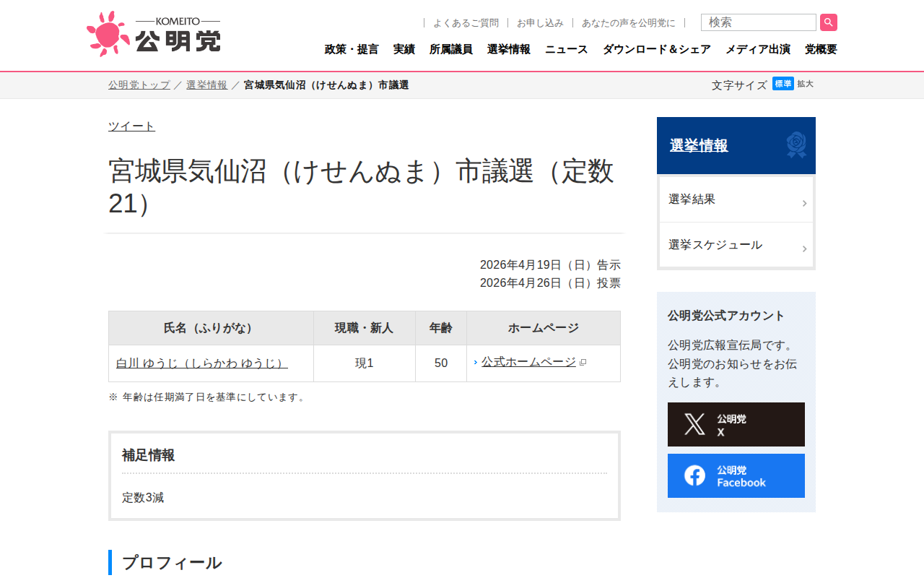Click the 年齢は任期満了日 footnote

pyautogui.click(x=207, y=397)
